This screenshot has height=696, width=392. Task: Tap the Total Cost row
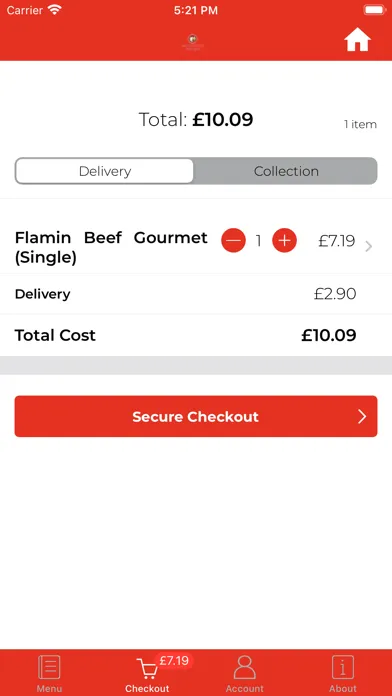click(196, 335)
